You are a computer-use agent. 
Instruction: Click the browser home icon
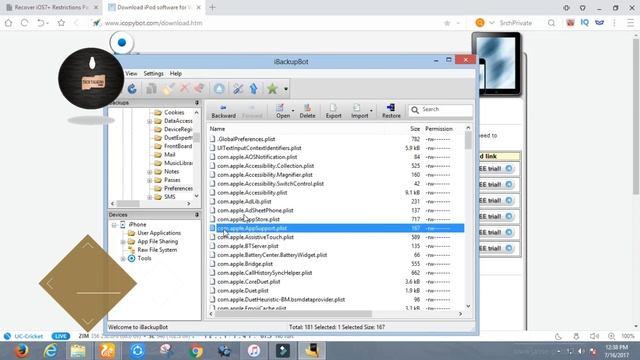9,23
